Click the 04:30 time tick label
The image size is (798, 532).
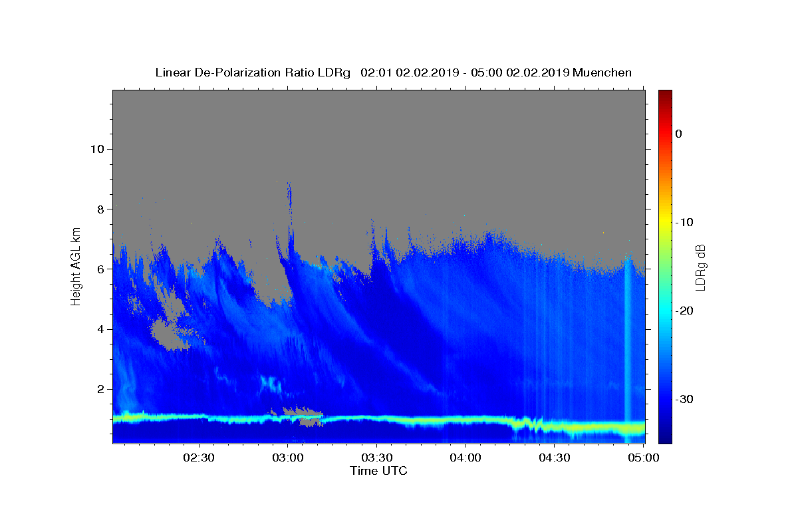click(555, 458)
